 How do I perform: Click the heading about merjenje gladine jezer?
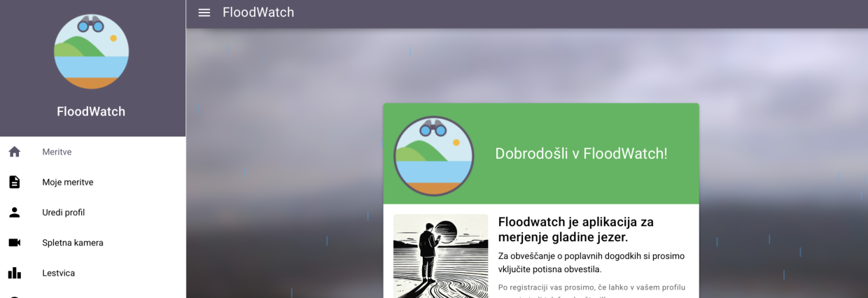click(x=576, y=229)
